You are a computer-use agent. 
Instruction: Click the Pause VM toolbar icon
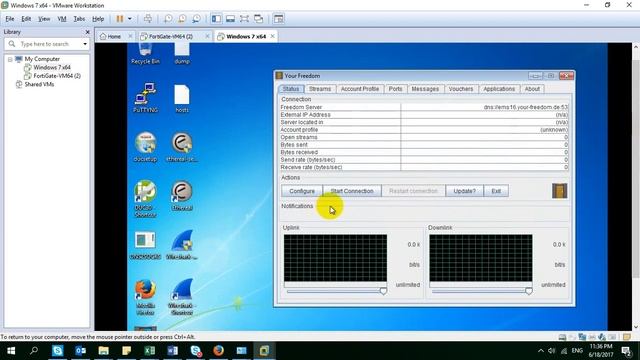(x=120, y=19)
